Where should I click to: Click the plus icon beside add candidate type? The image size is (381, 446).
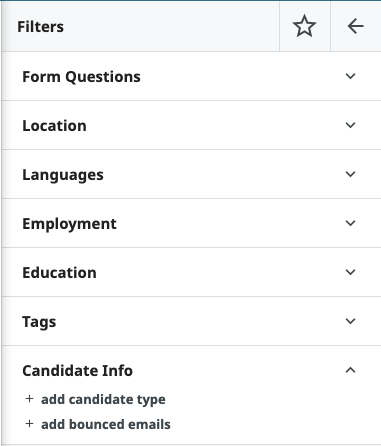click(29, 399)
